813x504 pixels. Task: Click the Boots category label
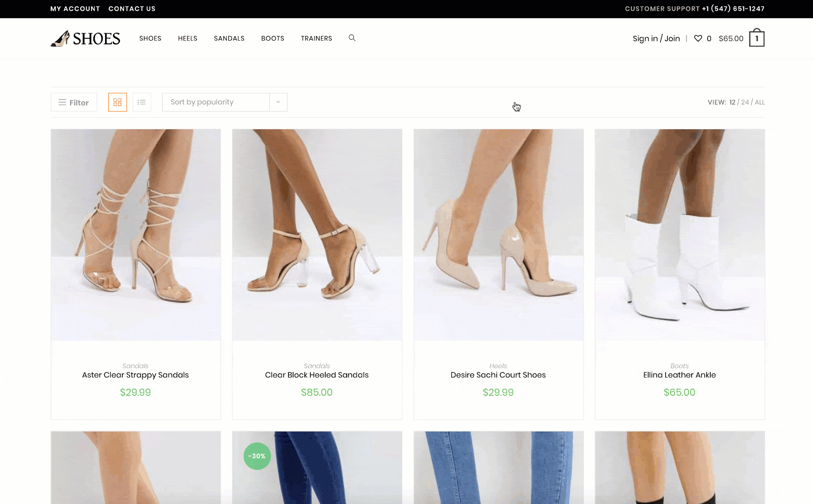click(680, 366)
